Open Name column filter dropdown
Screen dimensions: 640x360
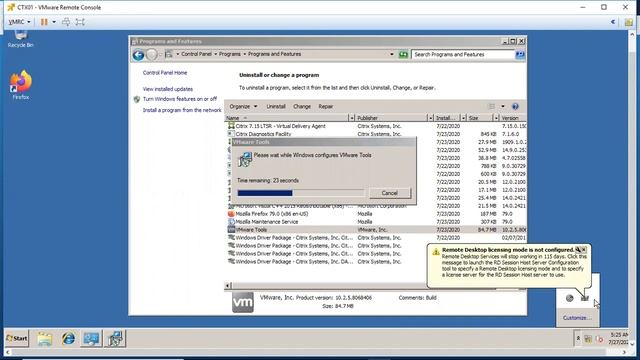351,118
